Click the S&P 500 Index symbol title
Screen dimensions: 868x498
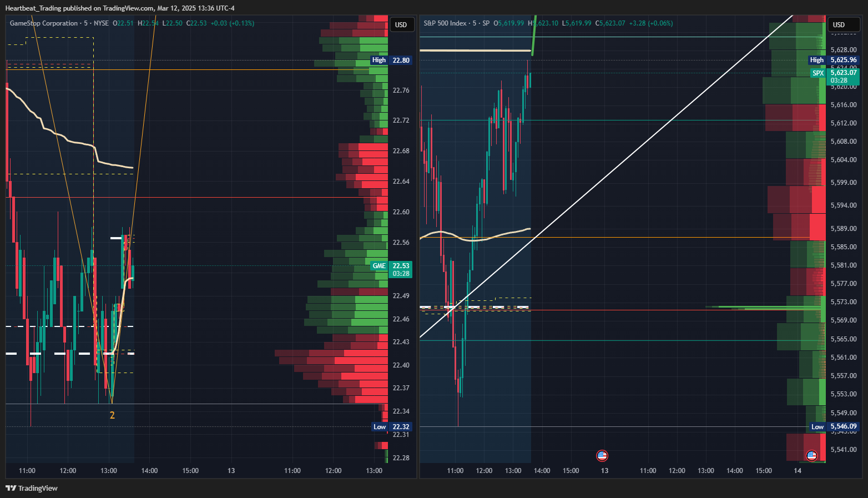(x=445, y=23)
